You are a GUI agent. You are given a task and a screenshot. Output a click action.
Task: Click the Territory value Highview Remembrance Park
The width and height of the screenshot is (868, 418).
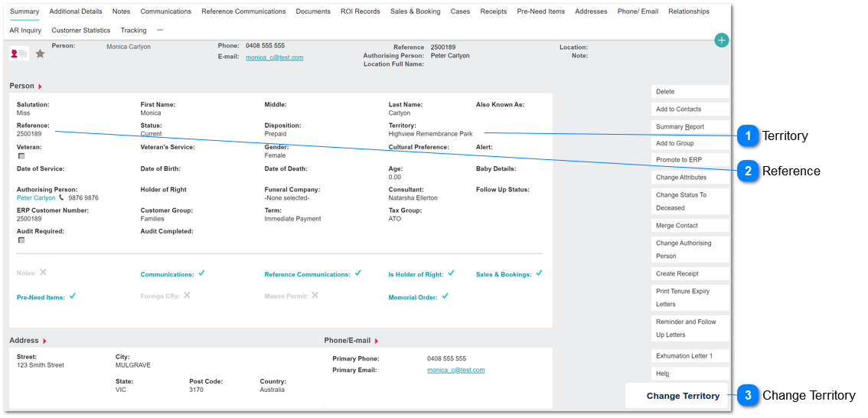click(x=431, y=134)
